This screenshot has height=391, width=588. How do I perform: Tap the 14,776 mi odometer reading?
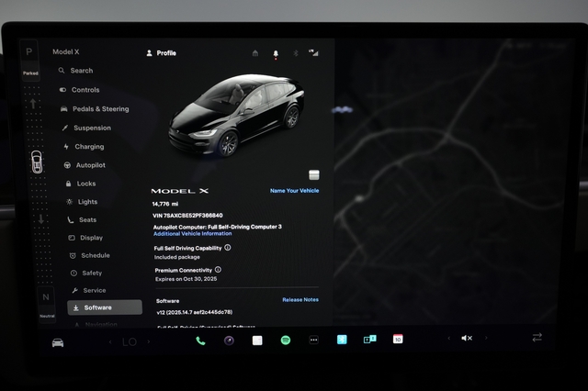click(x=165, y=204)
